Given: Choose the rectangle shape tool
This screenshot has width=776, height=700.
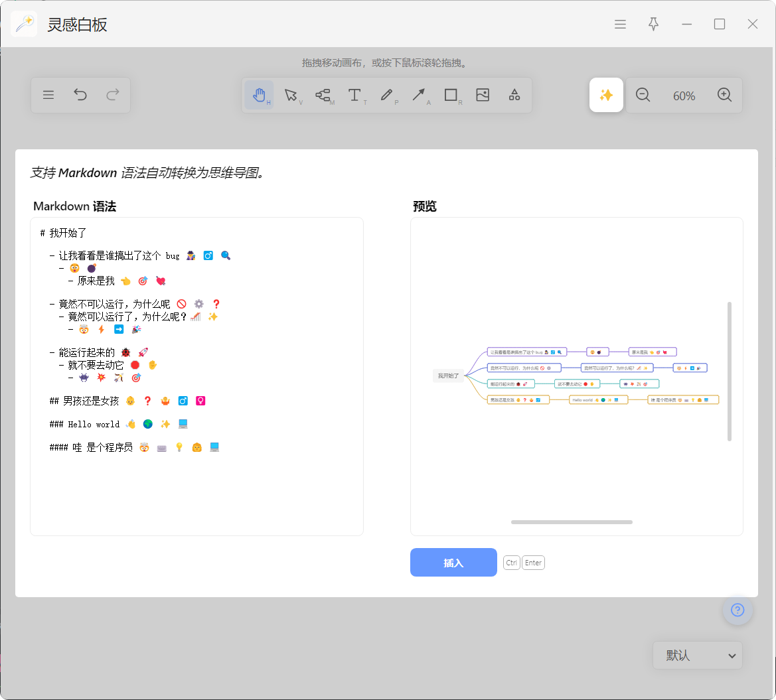Looking at the screenshot, I should point(451,95).
